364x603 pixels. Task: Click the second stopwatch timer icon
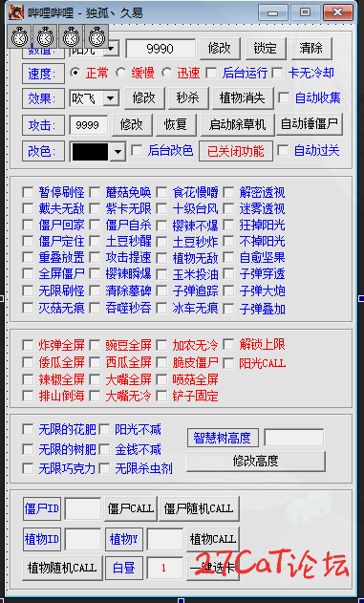pyautogui.click(x=45, y=36)
